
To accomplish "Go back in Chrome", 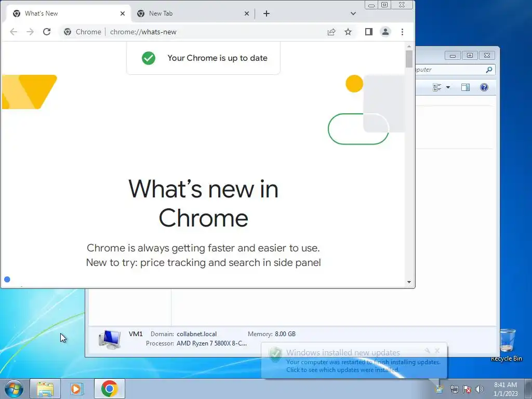I will pos(14,32).
